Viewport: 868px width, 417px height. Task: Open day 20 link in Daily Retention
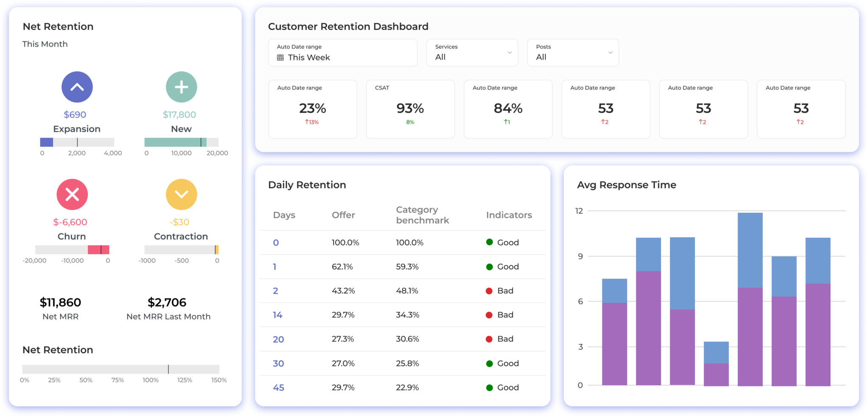[x=278, y=339]
